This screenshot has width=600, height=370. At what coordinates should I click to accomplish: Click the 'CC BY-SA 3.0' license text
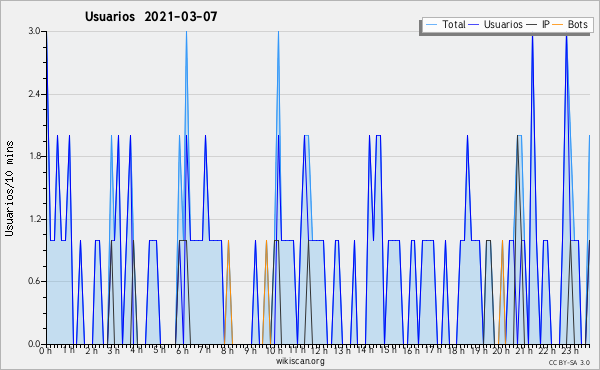click(x=569, y=362)
